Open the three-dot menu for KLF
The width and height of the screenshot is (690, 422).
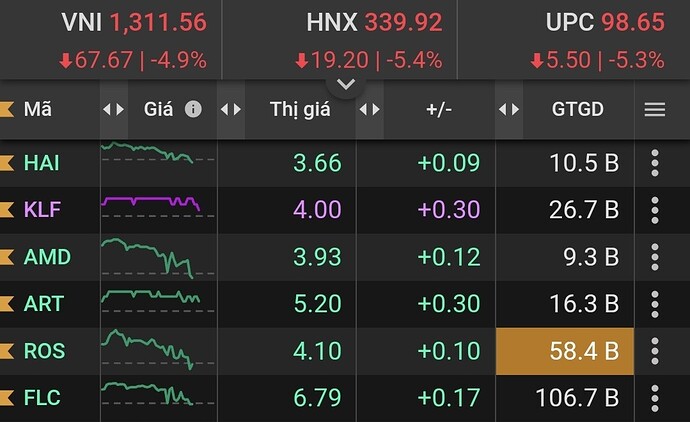tap(655, 210)
